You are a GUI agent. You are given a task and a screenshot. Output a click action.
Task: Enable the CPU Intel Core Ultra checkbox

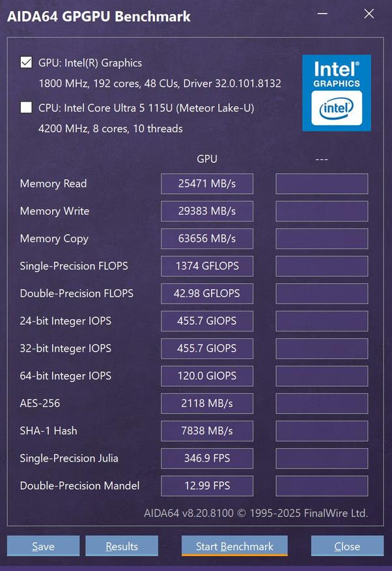coord(26,107)
